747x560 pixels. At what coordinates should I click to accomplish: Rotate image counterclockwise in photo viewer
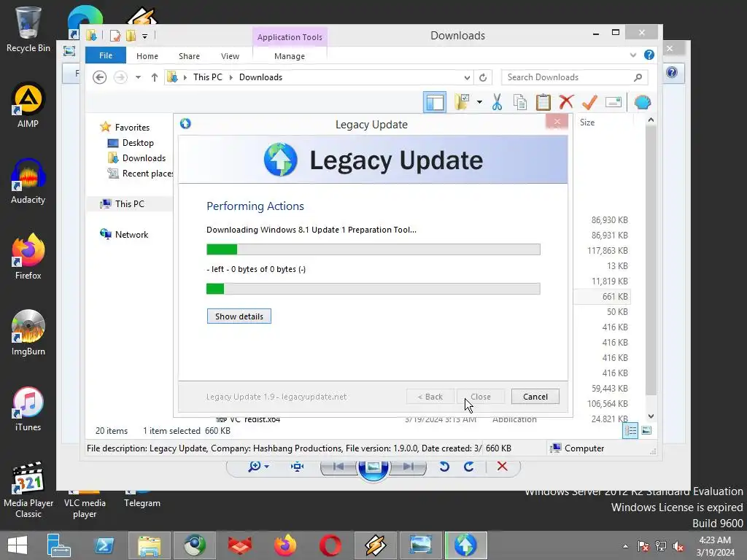[444, 467]
